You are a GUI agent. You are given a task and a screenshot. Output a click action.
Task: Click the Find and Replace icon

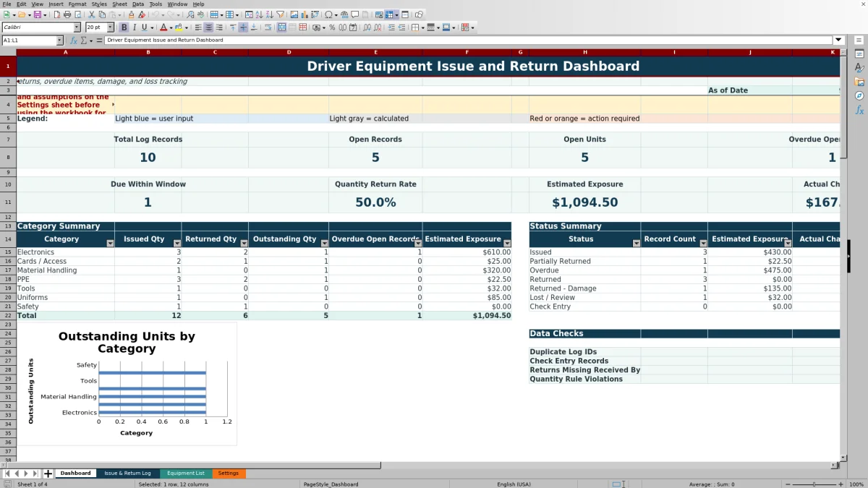pos(190,14)
